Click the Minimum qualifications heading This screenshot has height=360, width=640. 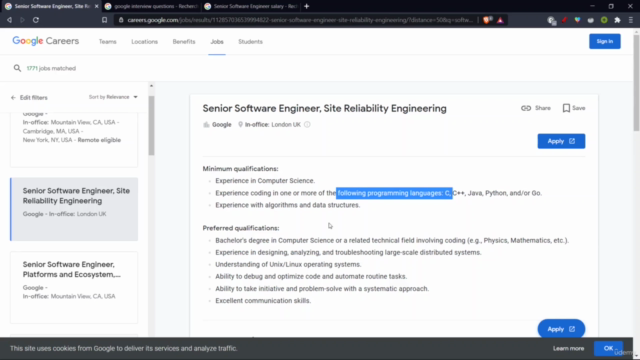[240, 169]
